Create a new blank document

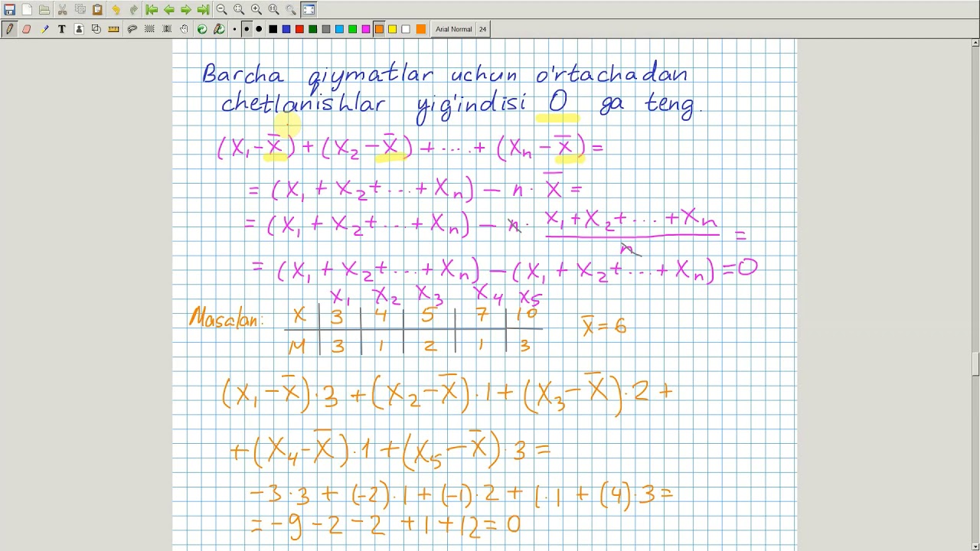(27, 10)
